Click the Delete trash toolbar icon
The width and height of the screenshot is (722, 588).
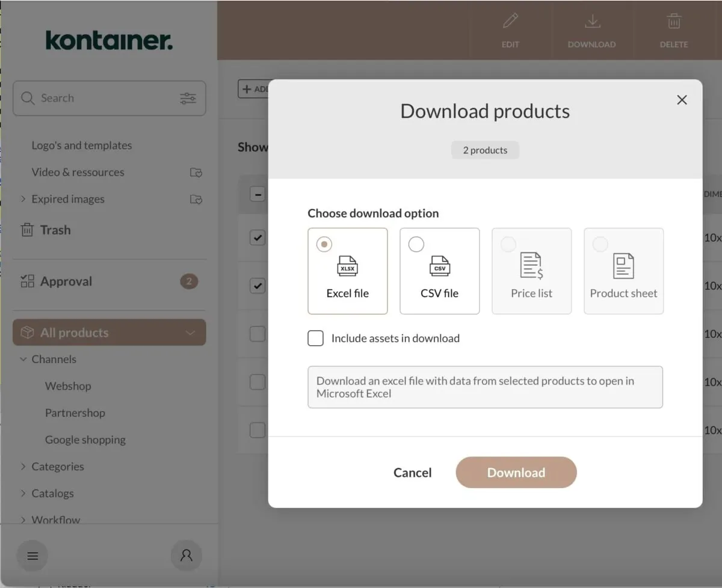tap(674, 22)
